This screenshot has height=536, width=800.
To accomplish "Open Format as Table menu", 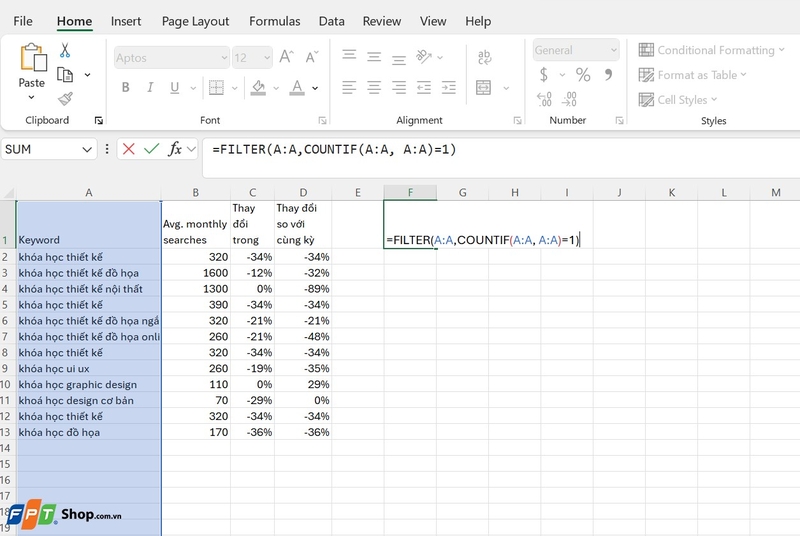I will point(692,75).
